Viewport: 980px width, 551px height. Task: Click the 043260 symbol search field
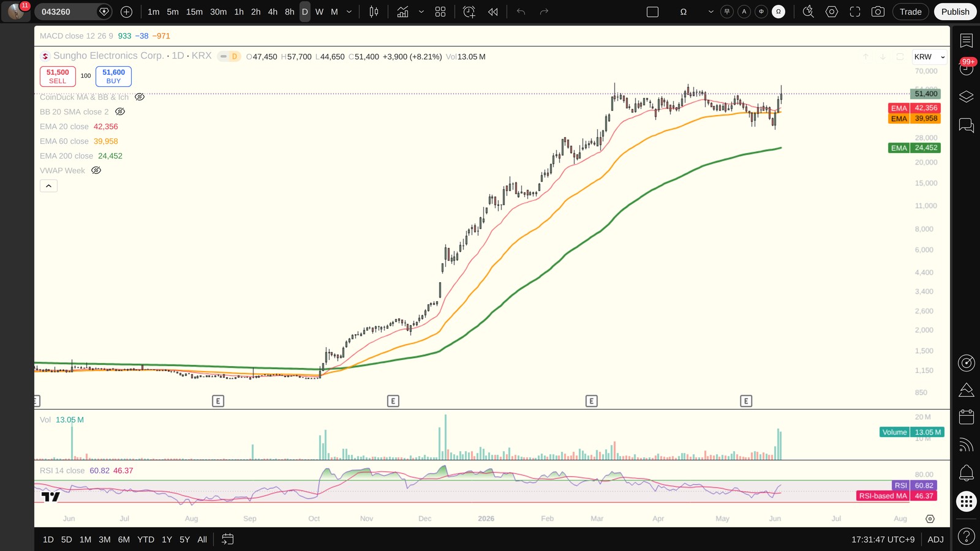point(67,12)
